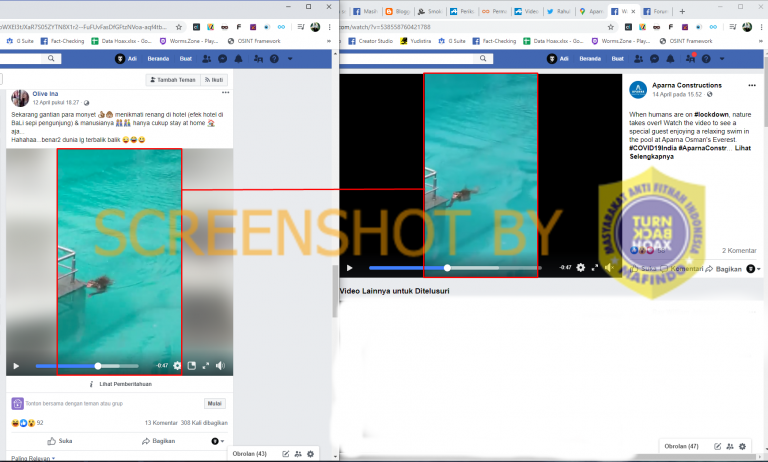Open help question mark in right Facebook window
768x462 pixels.
[x=706, y=59]
